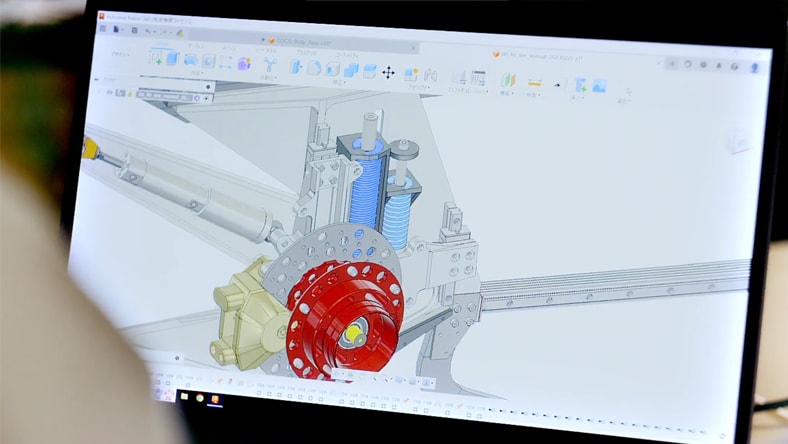The height and width of the screenshot is (444, 788).
Task: Click the ViewCube in the viewport corner
Action: (x=738, y=139)
